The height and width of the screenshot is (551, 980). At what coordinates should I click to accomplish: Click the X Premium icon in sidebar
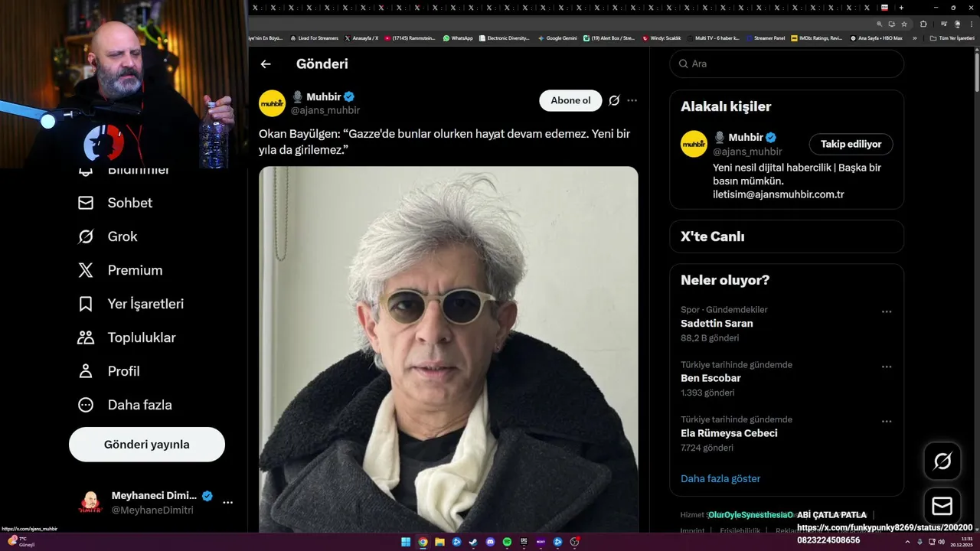tap(86, 270)
